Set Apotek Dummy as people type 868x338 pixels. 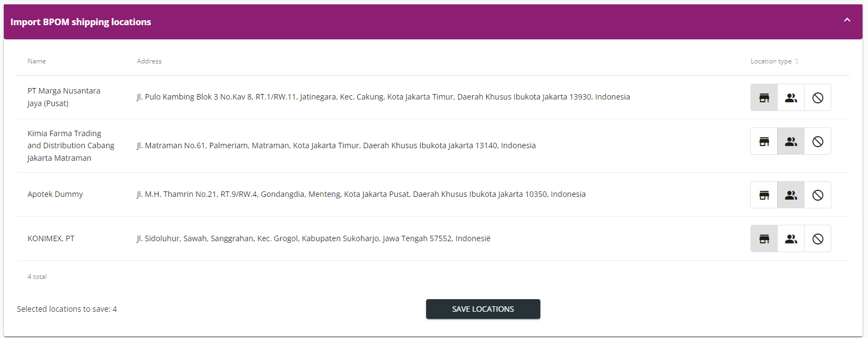coord(791,195)
